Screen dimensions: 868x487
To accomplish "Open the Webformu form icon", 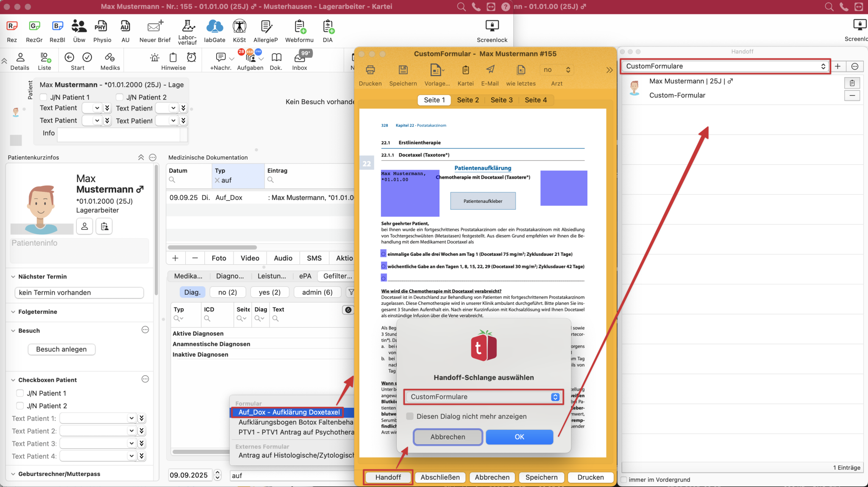I will pyautogui.click(x=300, y=26).
